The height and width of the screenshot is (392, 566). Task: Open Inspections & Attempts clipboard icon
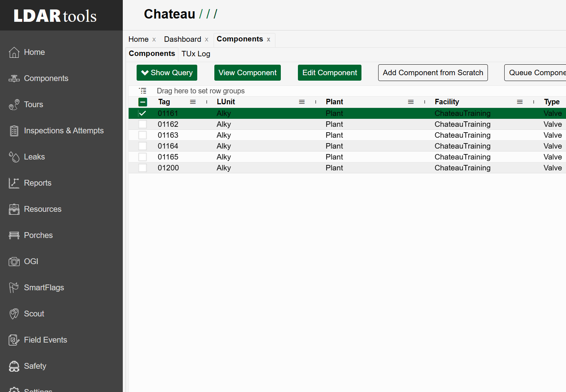pos(14,131)
